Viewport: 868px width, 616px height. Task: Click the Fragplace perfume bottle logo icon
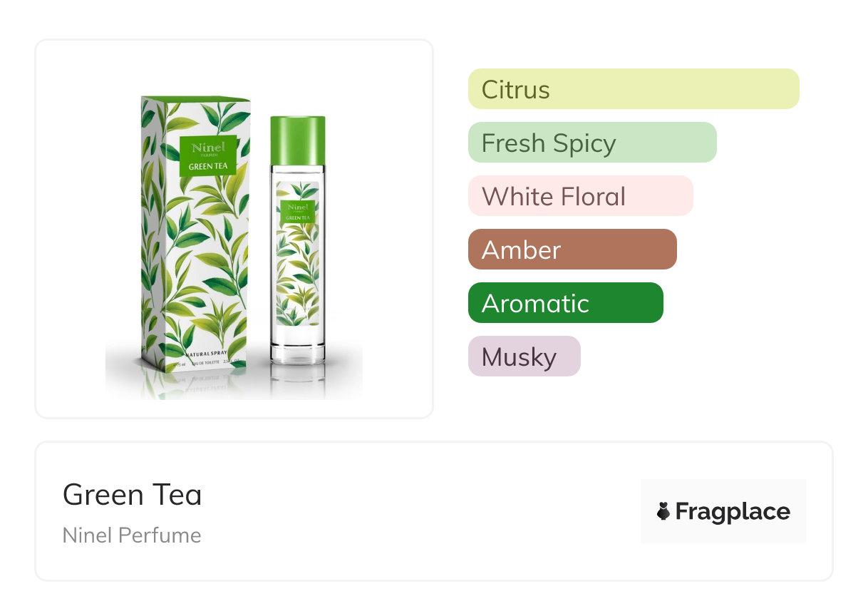point(663,511)
